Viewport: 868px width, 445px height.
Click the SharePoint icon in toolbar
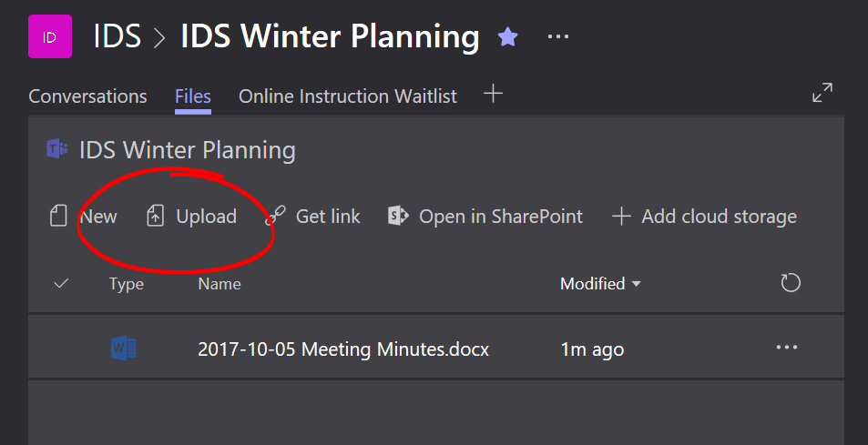click(x=398, y=217)
